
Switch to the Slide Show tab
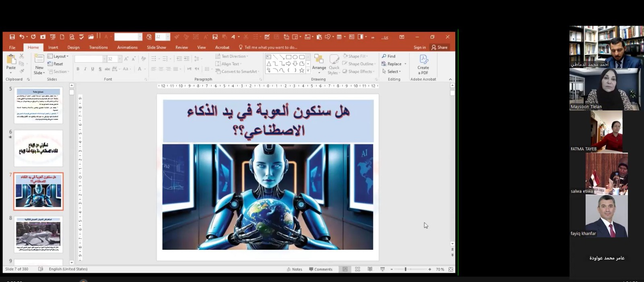pyautogui.click(x=156, y=48)
